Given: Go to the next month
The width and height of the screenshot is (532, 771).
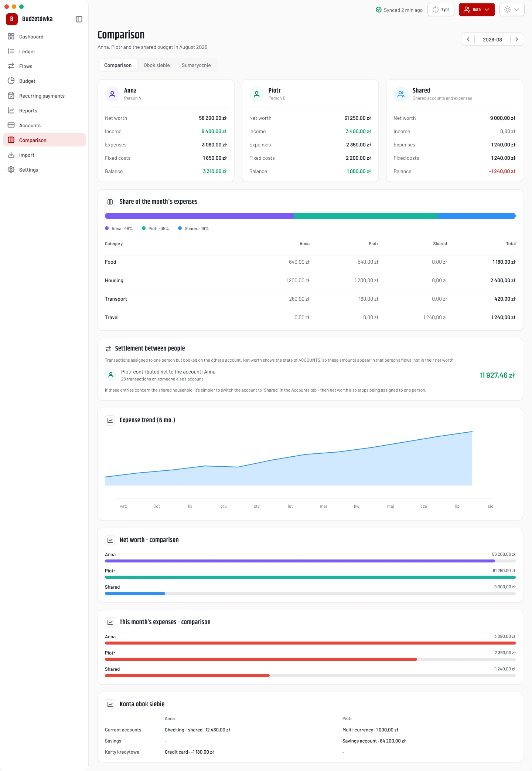Looking at the screenshot, I should click(517, 40).
